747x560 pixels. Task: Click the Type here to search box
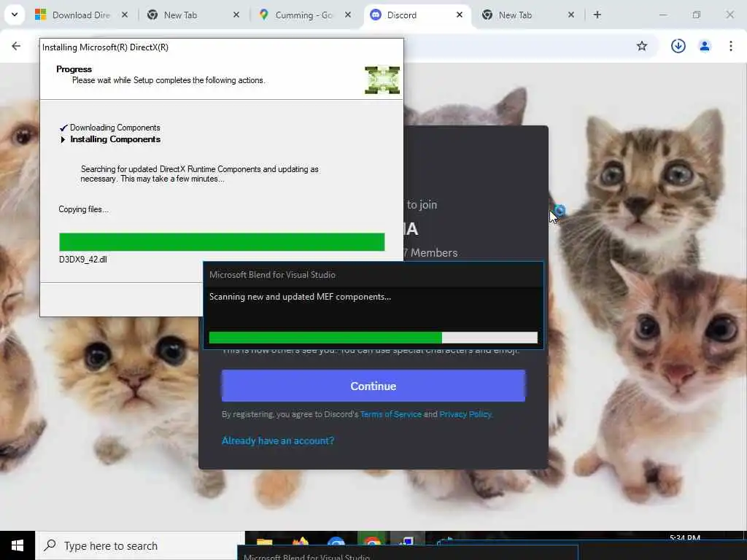pos(139,545)
